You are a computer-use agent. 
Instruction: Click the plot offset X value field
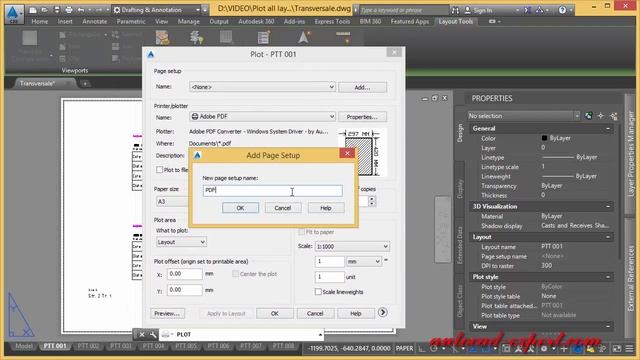(184, 274)
